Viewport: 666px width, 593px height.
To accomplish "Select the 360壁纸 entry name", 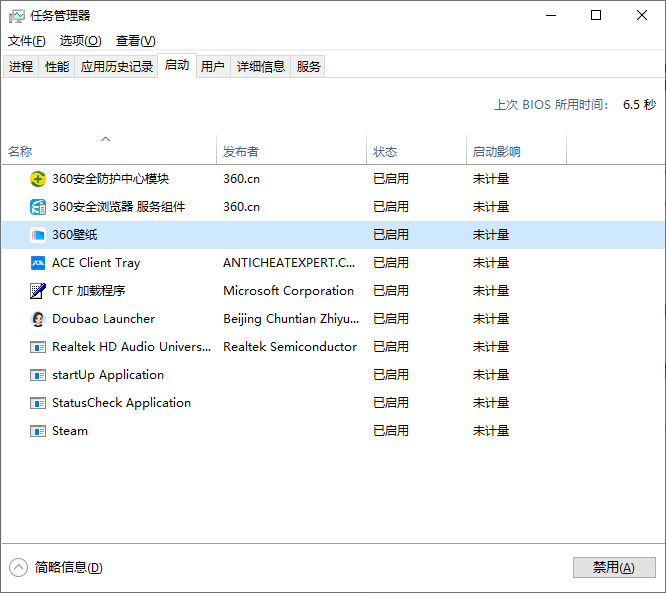I will 74,235.
